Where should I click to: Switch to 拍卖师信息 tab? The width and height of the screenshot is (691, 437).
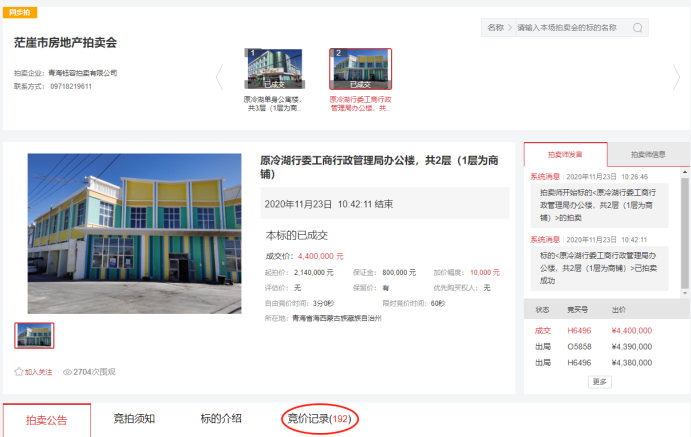(x=648, y=155)
